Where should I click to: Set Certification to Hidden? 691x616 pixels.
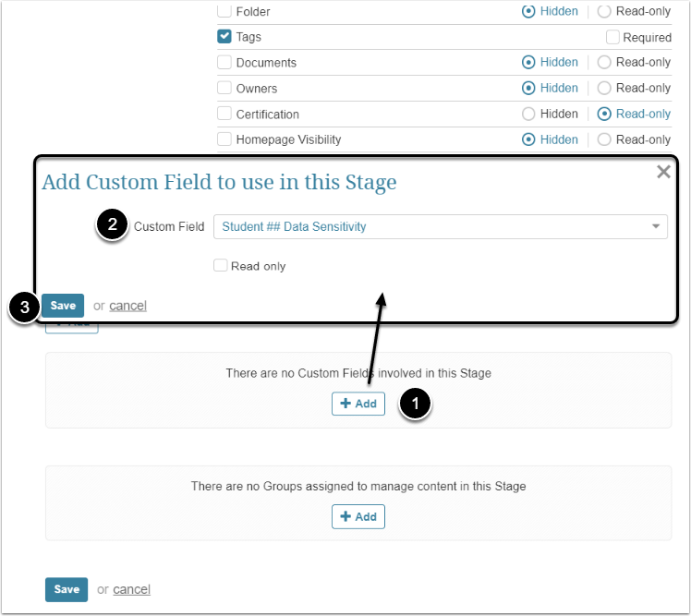[528, 115]
